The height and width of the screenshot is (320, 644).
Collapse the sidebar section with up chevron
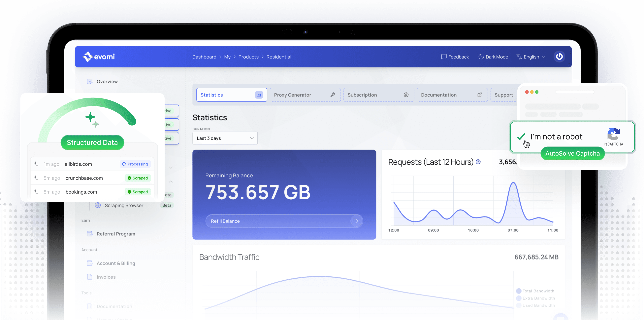[171, 181]
